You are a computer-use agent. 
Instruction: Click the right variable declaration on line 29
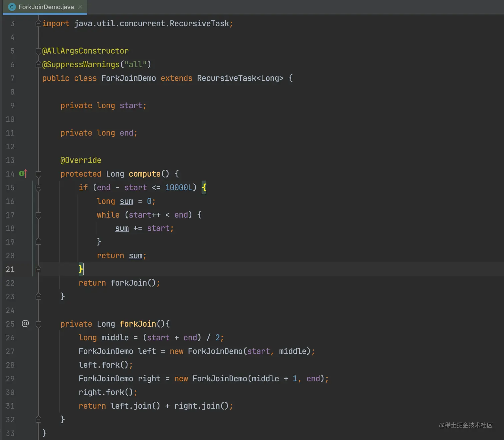tap(149, 379)
